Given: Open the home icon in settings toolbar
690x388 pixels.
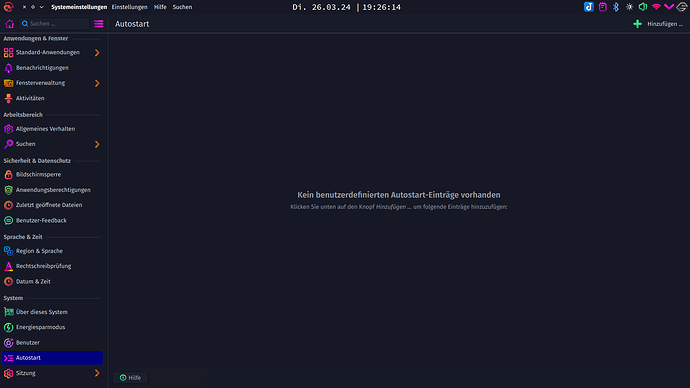Looking at the screenshot, I should [9, 24].
